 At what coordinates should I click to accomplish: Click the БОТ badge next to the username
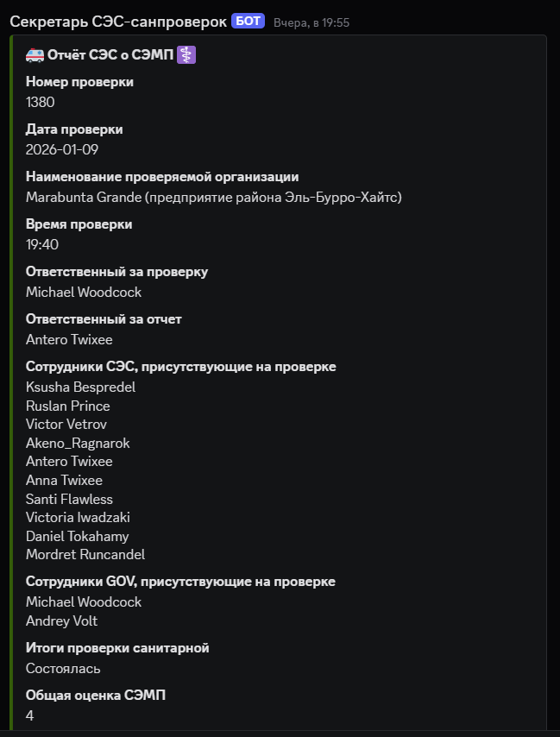[x=248, y=21]
